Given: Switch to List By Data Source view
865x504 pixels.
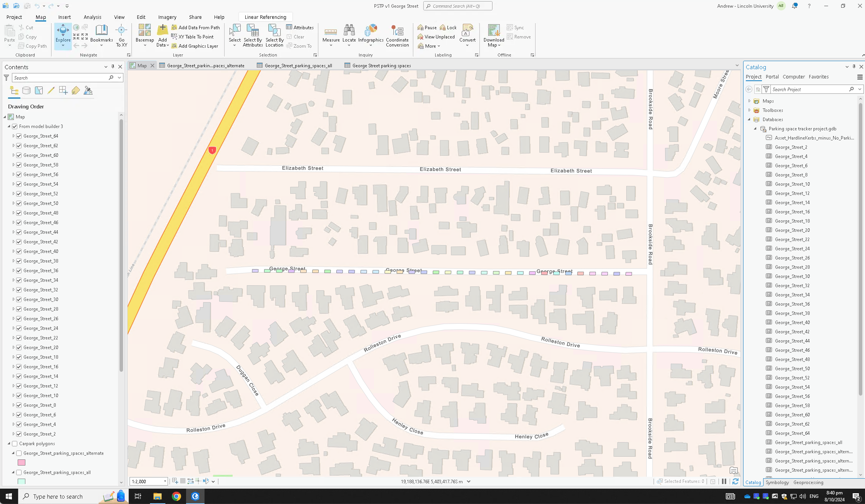Looking at the screenshot, I should coord(26,90).
